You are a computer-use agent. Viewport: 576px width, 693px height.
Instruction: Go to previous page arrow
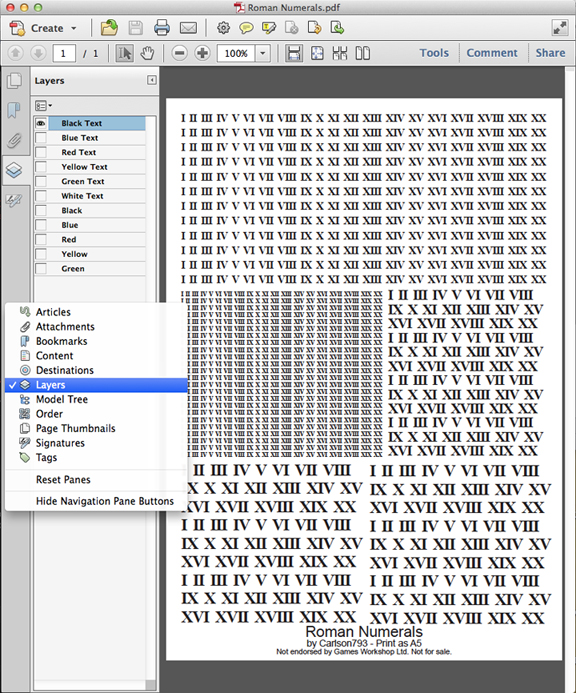point(15,53)
